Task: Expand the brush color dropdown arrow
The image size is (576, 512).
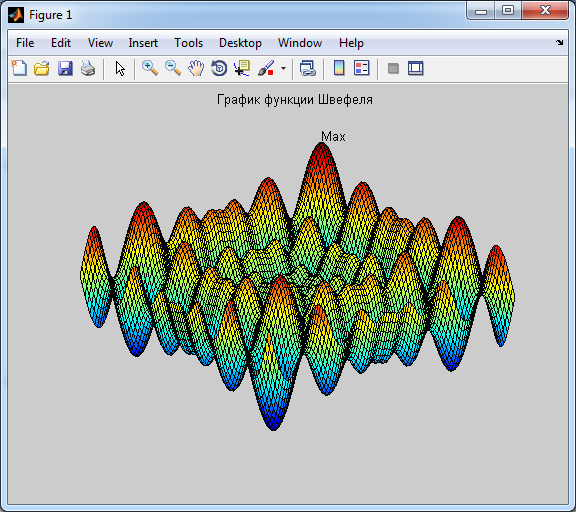Action: (x=283, y=68)
